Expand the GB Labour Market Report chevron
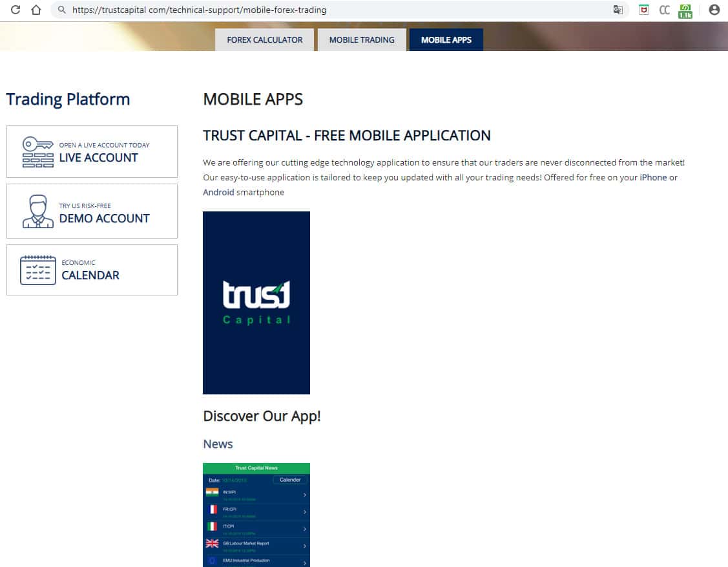 click(x=305, y=546)
